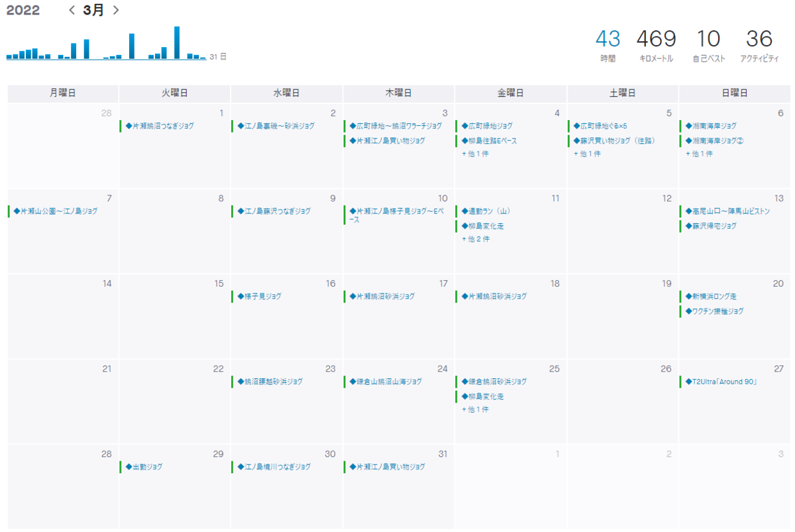Image resolution: width=795 pixels, height=532 pixels.
Task: Click the 36 アクティビティ stat
Action: tap(759, 46)
